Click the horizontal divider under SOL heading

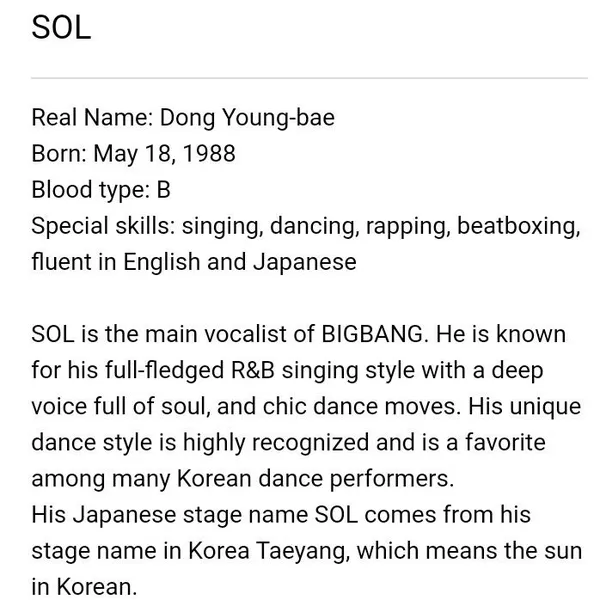(x=309, y=78)
